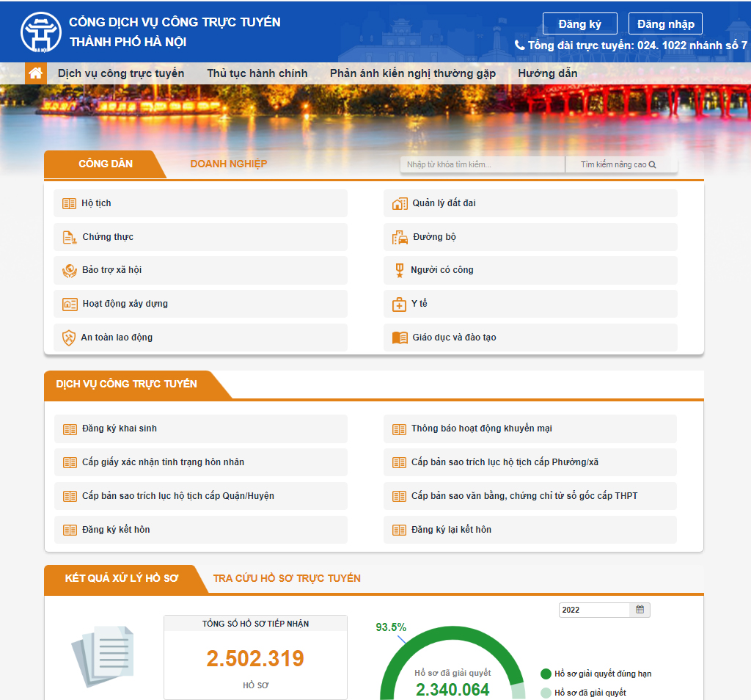
Task: Open the Thủ tục hành chính menu
Action: pyautogui.click(x=257, y=73)
